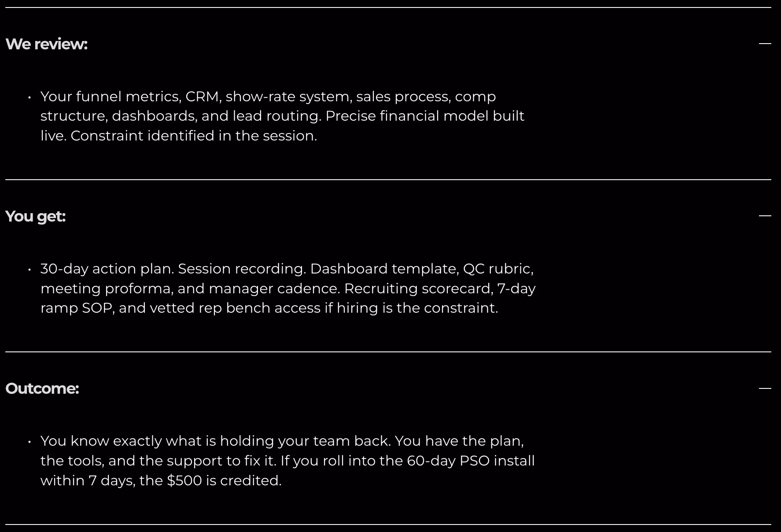Click "Precise financial model built" text

coord(425,116)
